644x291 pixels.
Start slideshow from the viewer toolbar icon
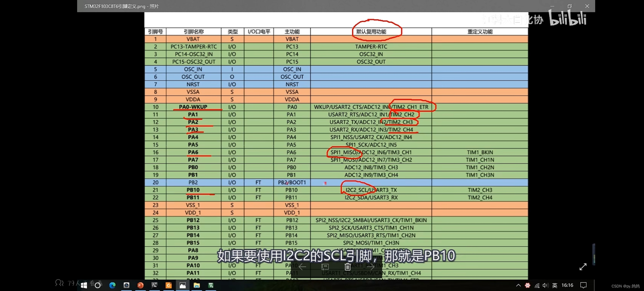325,267
